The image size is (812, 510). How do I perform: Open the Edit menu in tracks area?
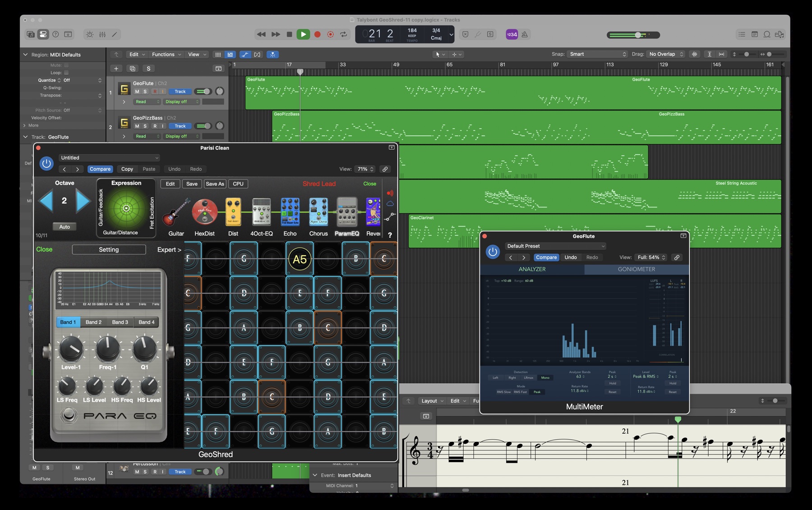[137, 55]
